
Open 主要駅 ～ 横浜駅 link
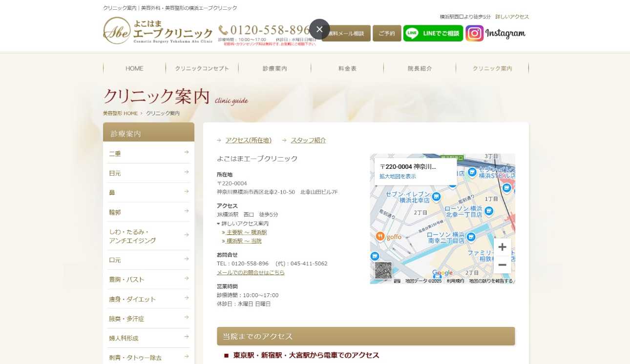pos(247,232)
